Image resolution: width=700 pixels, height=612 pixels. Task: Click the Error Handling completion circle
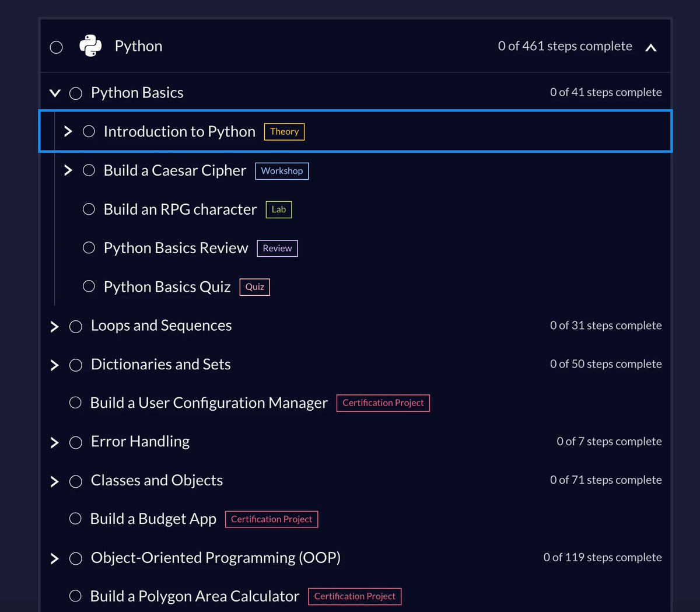[x=76, y=442]
